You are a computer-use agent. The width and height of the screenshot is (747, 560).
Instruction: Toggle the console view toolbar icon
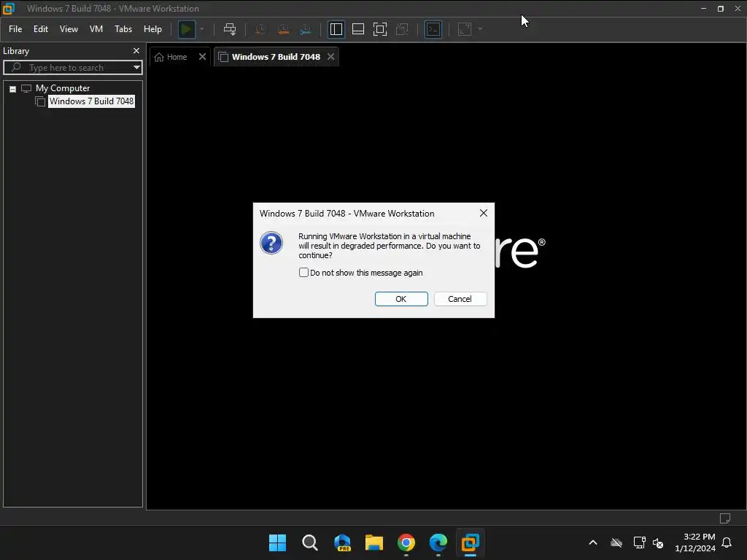pos(433,29)
